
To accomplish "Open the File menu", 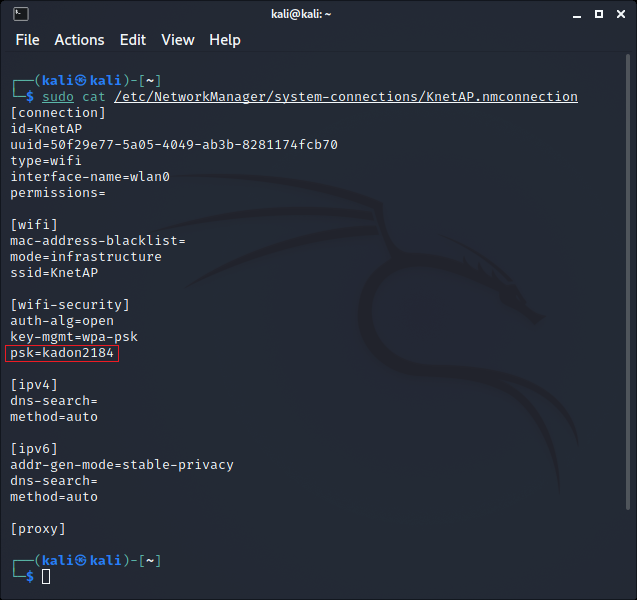I will coord(27,40).
